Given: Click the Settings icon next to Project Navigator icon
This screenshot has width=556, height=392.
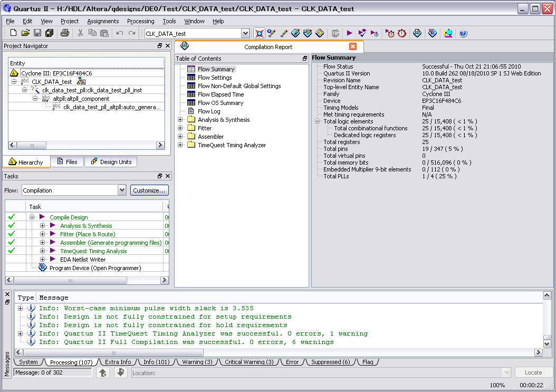Looking at the screenshot, I should coord(271,33).
